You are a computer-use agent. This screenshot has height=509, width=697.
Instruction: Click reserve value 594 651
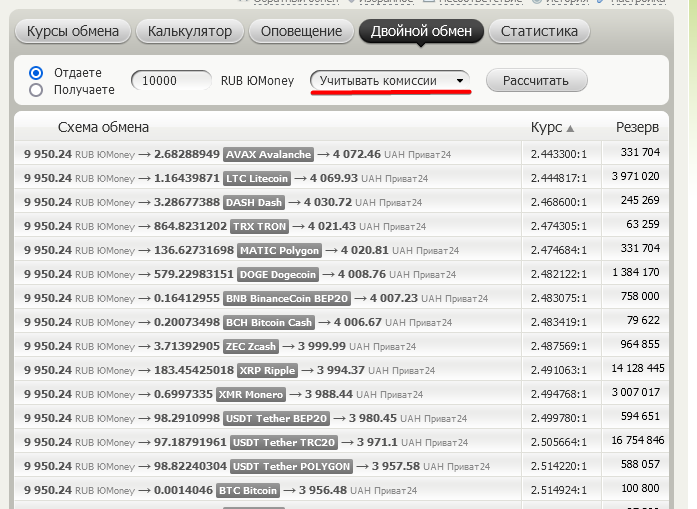tap(640, 416)
